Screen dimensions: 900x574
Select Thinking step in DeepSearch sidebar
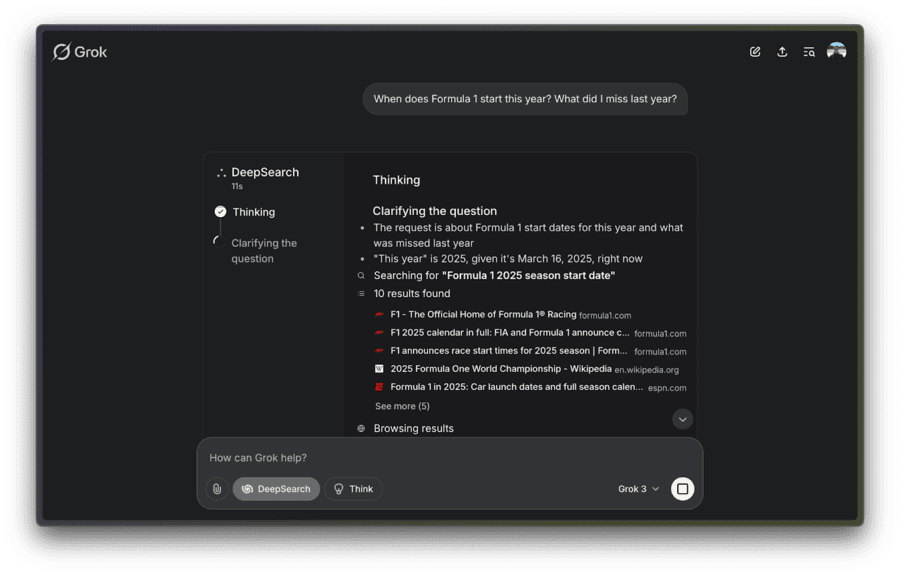(254, 212)
